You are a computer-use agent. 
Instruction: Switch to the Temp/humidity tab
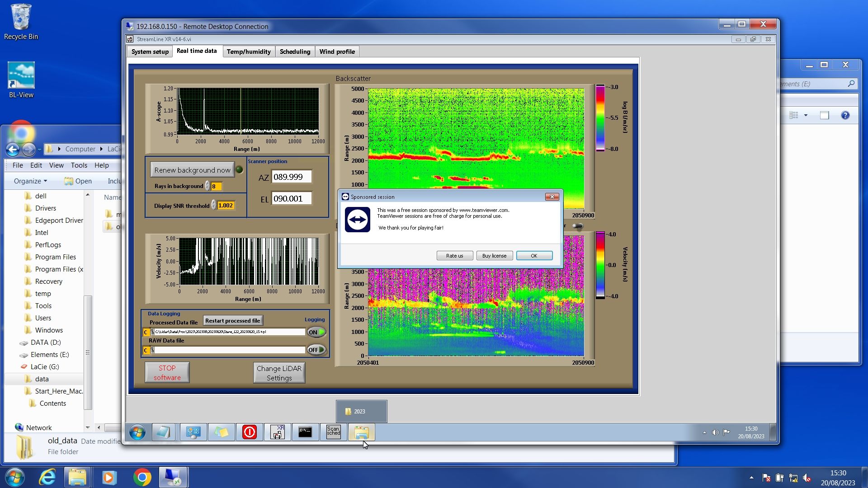(x=249, y=52)
